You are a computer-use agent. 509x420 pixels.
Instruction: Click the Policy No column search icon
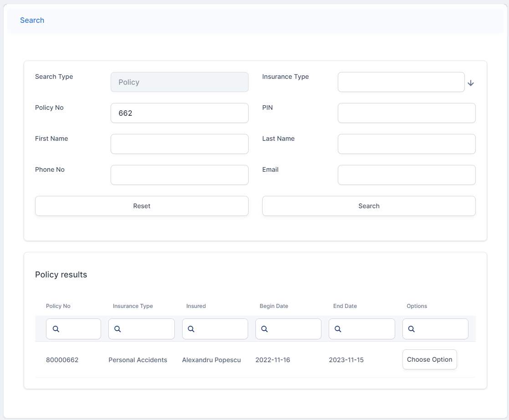click(56, 329)
